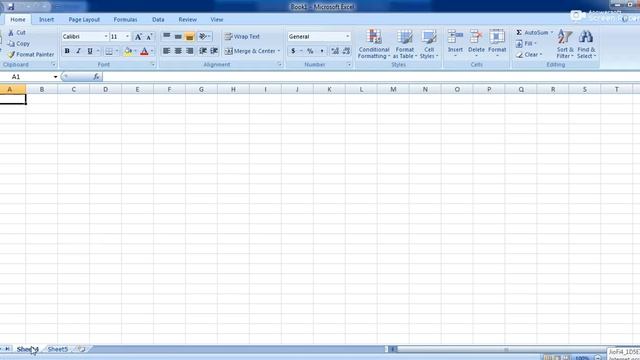Toggle Wrap Text
Viewport: 640px width, 360px height.
pyautogui.click(x=242, y=36)
